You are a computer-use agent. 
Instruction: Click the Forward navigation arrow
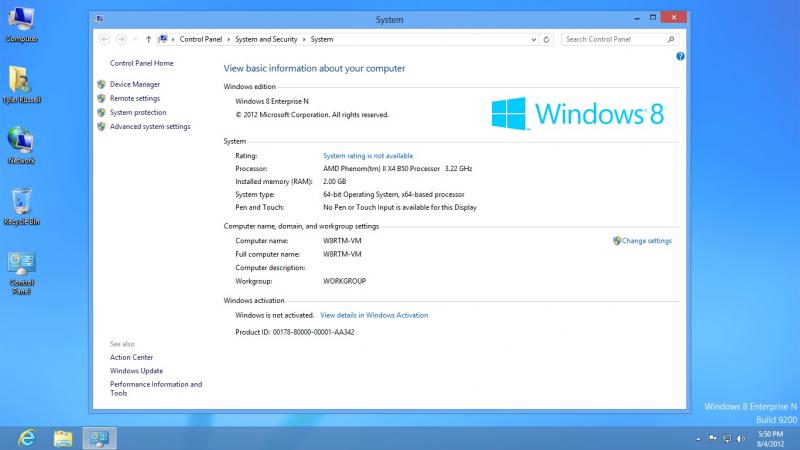[121, 39]
